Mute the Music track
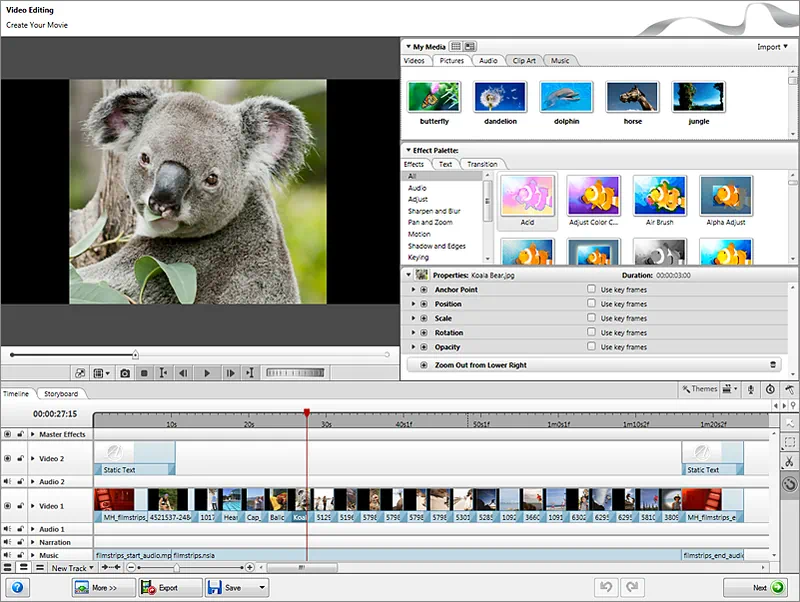The width and height of the screenshot is (800, 602). click(x=7, y=555)
